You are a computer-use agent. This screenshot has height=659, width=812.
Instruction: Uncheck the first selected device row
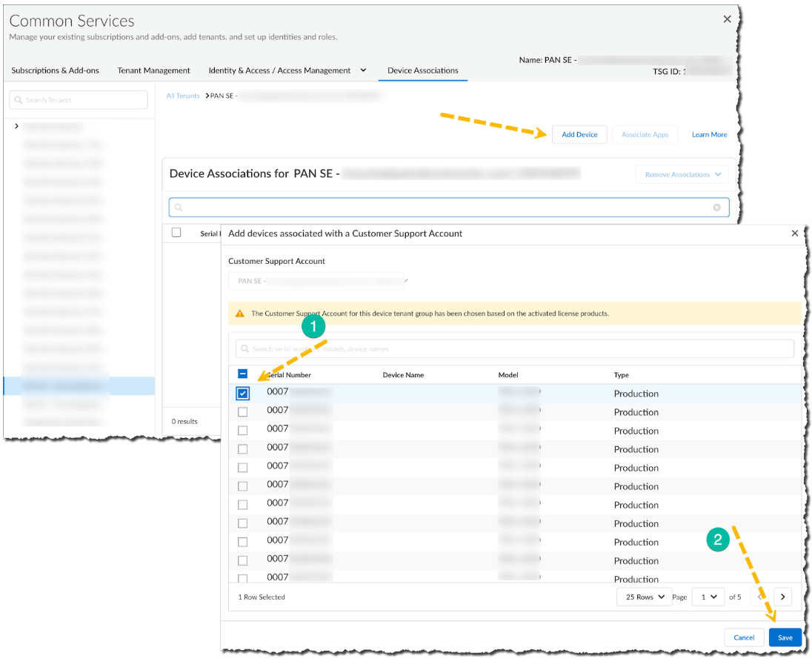[243, 394]
